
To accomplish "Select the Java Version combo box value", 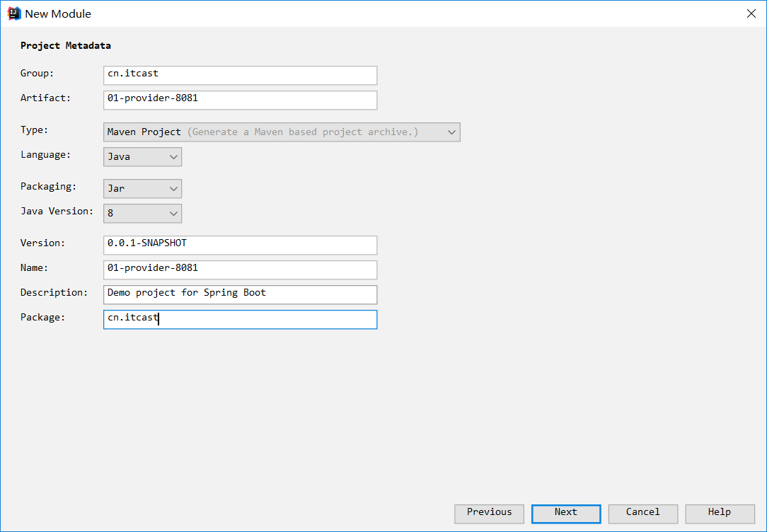I will point(142,214).
